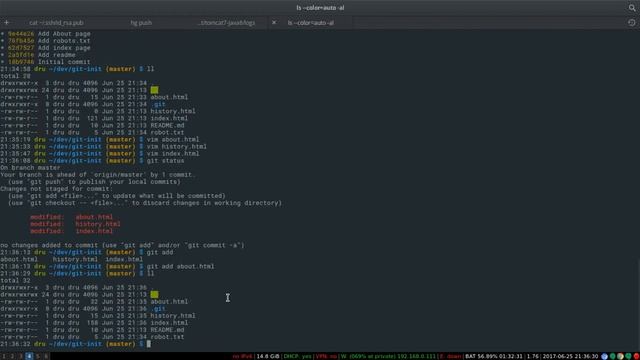Image resolution: width=640 pixels, height=360 pixels.
Task: Switch to workspace 3 in the bottom bar
Action: [21, 356]
